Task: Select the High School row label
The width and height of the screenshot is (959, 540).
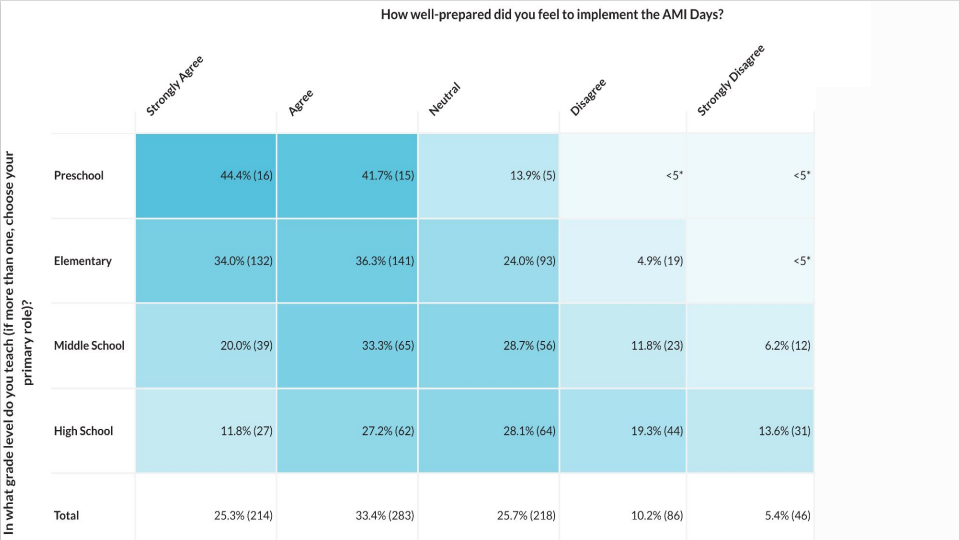Action: pyautogui.click(x=83, y=431)
